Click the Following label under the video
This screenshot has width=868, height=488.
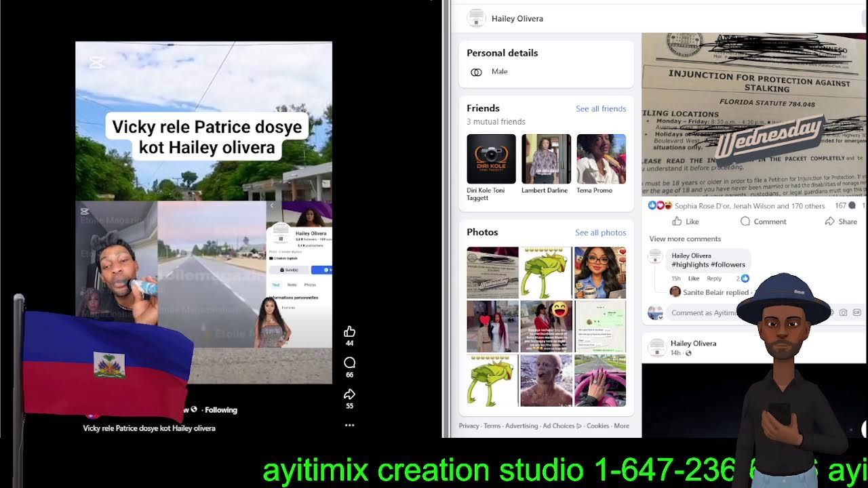(x=221, y=409)
